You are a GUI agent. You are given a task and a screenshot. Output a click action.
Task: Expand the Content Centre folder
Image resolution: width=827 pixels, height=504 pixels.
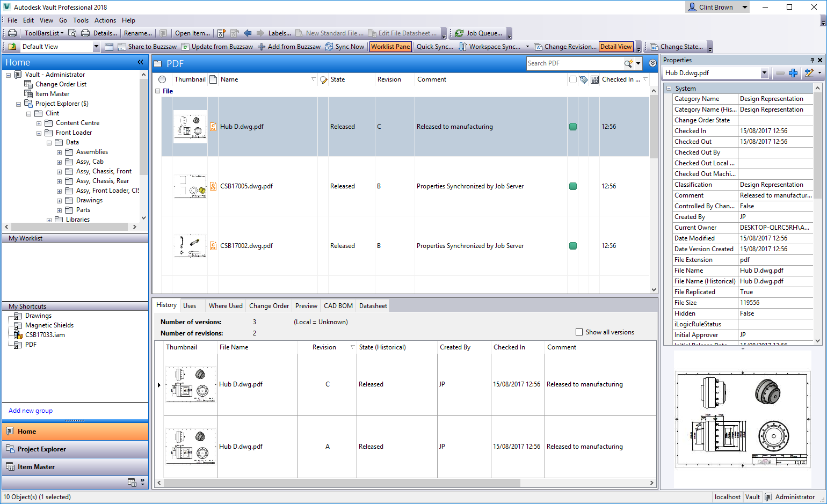39,123
